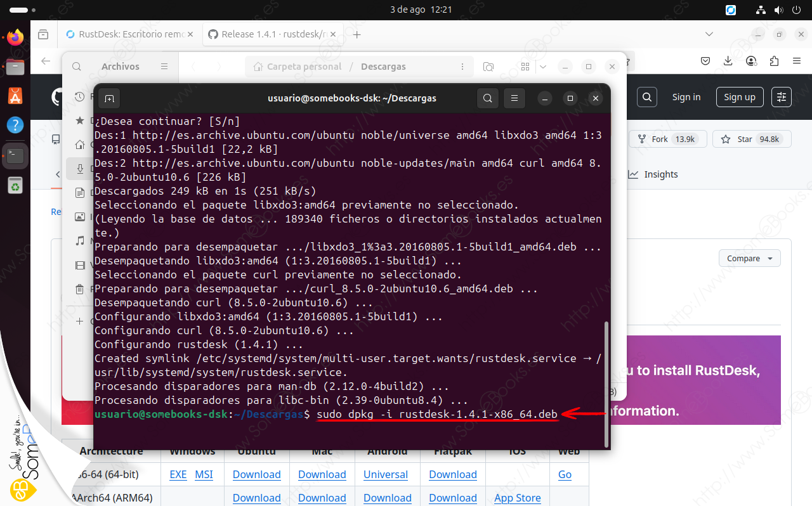The height and width of the screenshot is (506, 812).
Task: Click the terminal vertical scrollbar
Action: 606,384
